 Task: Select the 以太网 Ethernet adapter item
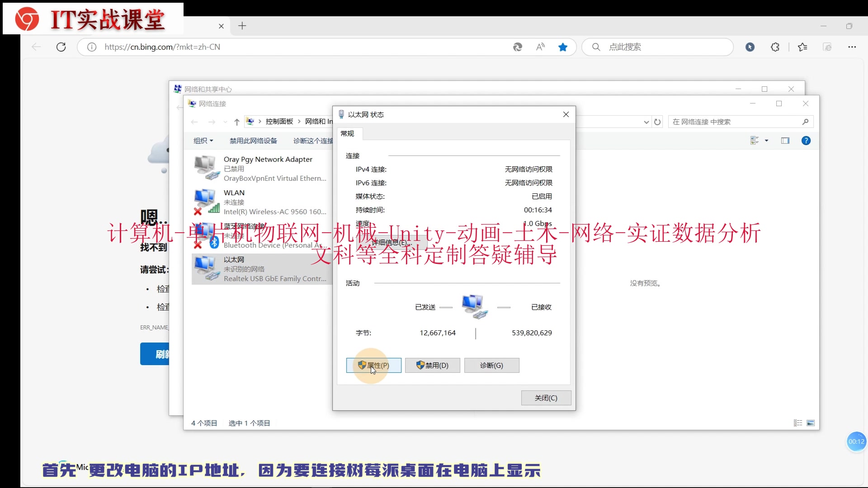pyautogui.click(x=262, y=269)
